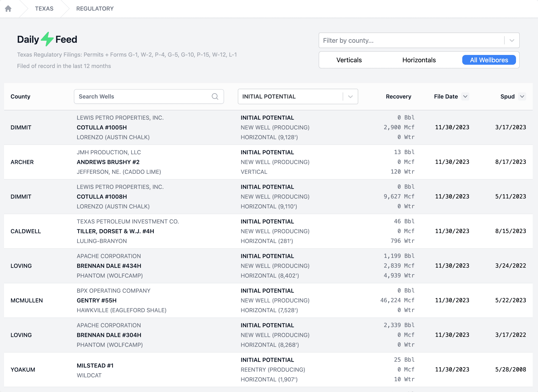Click 9,627 Mcf recovery value
The height and width of the screenshot is (392, 538).
399,196
